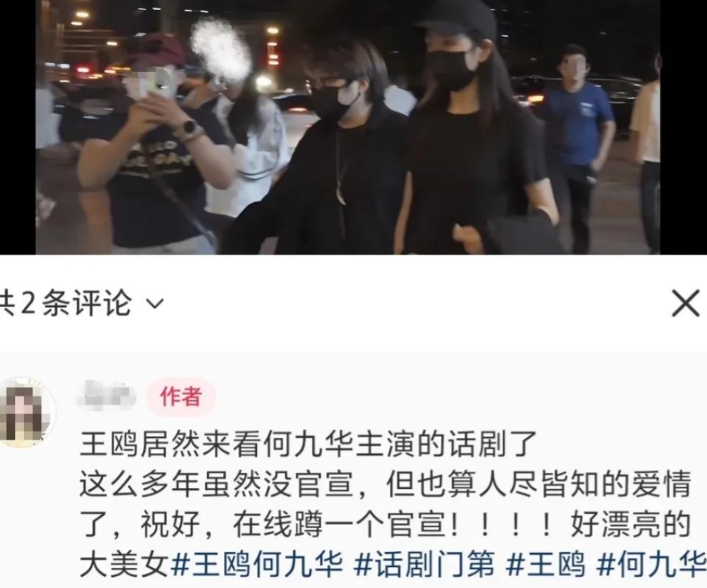This screenshot has width=707, height=588.
Task: Open the hashtag #话剧门第
Action: click(x=424, y=565)
